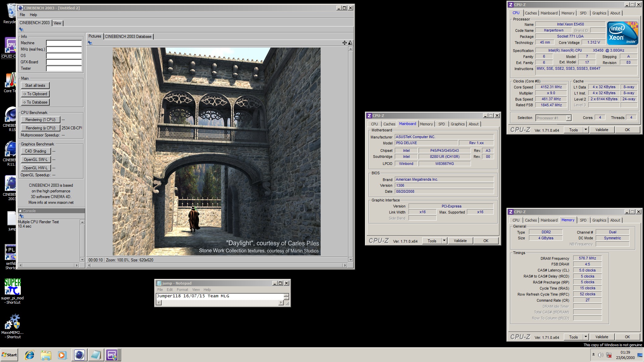This screenshot has width=644, height=362.
Task: Open the CINEBENCH 2003 Database tab
Action: pyautogui.click(x=128, y=37)
